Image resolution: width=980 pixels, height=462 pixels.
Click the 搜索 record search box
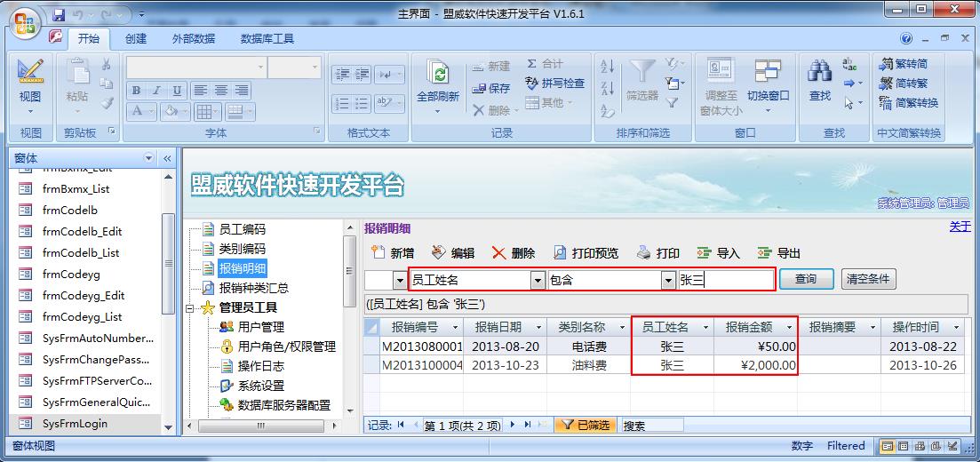pyautogui.click(x=652, y=425)
